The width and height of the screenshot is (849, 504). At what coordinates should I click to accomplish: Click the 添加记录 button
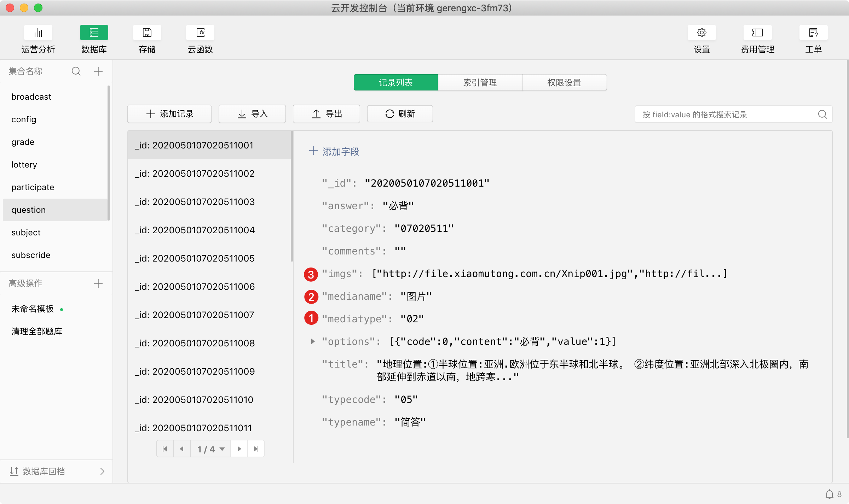click(x=169, y=114)
